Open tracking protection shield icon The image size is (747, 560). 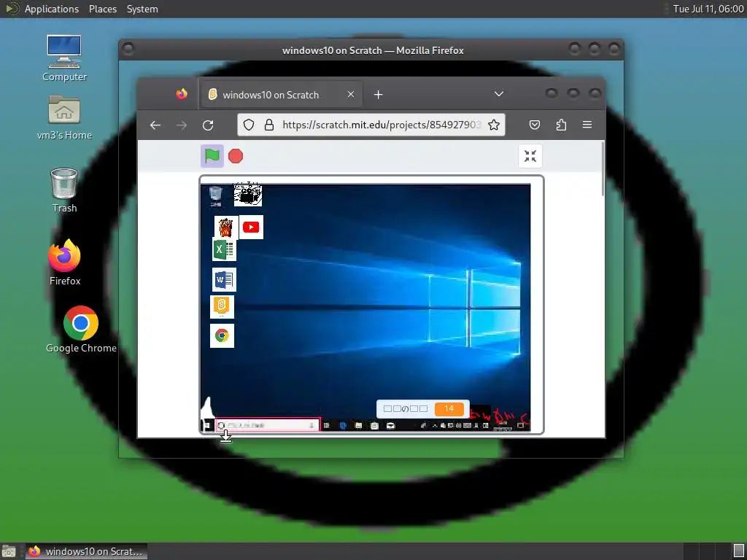tap(249, 125)
